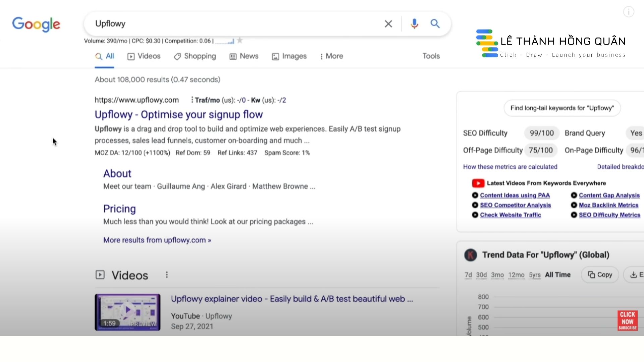Image resolution: width=644 pixels, height=362 pixels.
Task: Click the star icon next to keyword metrics
Action: (x=239, y=40)
